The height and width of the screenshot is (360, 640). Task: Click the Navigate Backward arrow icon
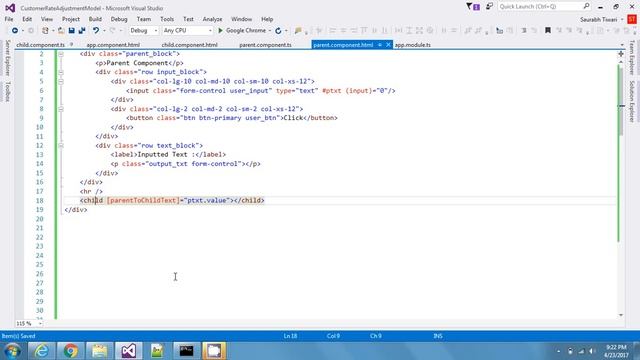point(15,31)
